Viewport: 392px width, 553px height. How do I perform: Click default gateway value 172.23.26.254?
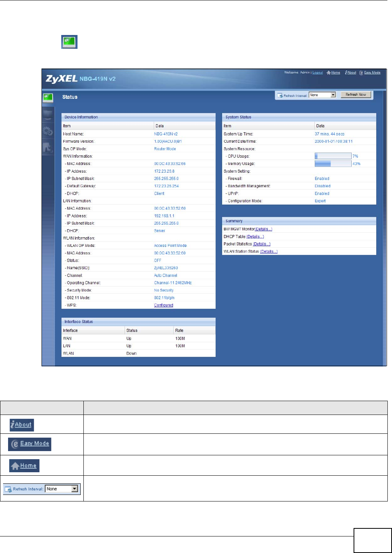[166, 186]
